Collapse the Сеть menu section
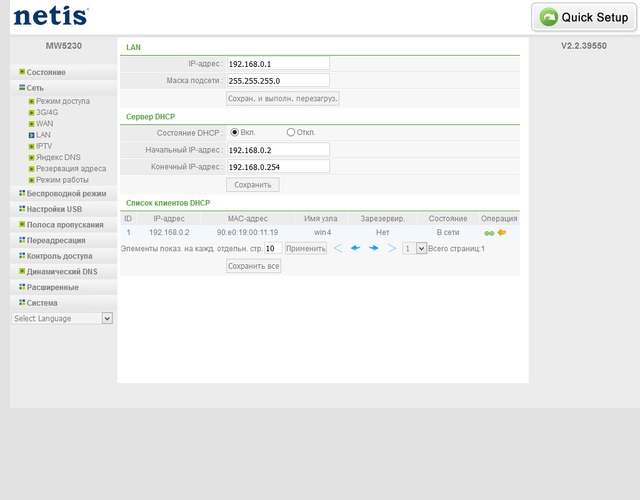 pos(35,88)
